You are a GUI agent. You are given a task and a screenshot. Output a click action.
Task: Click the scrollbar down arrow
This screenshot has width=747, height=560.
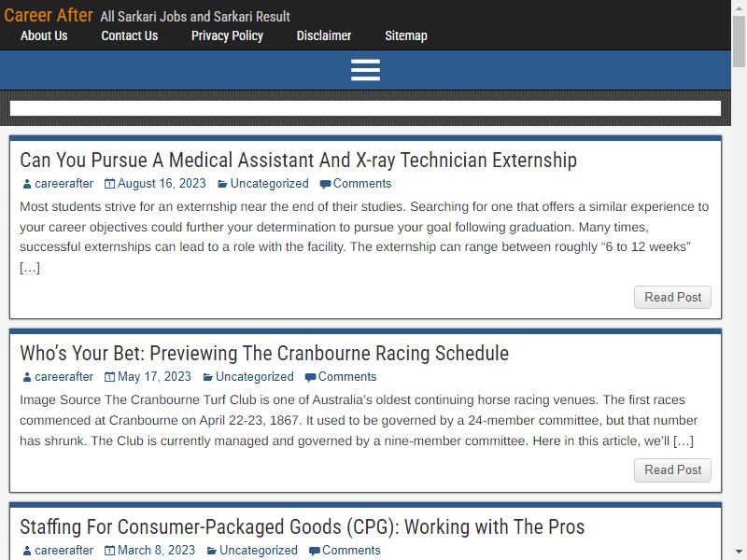point(740,553)
